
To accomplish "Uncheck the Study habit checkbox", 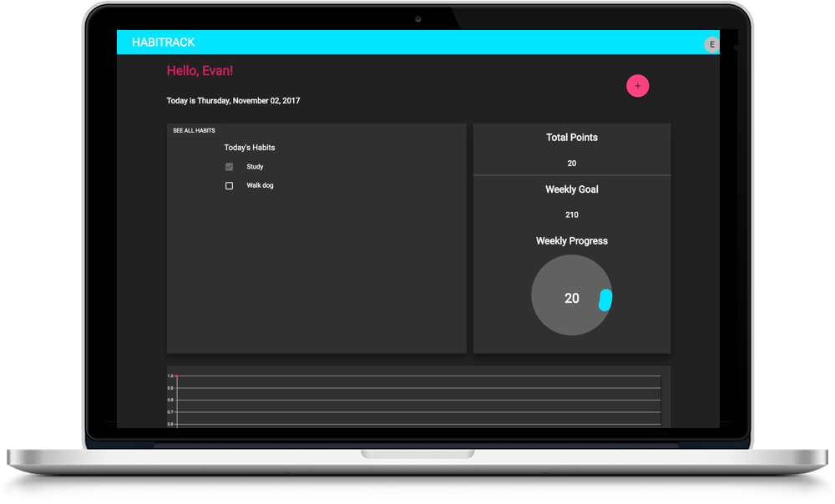I will tap(230, 167).
